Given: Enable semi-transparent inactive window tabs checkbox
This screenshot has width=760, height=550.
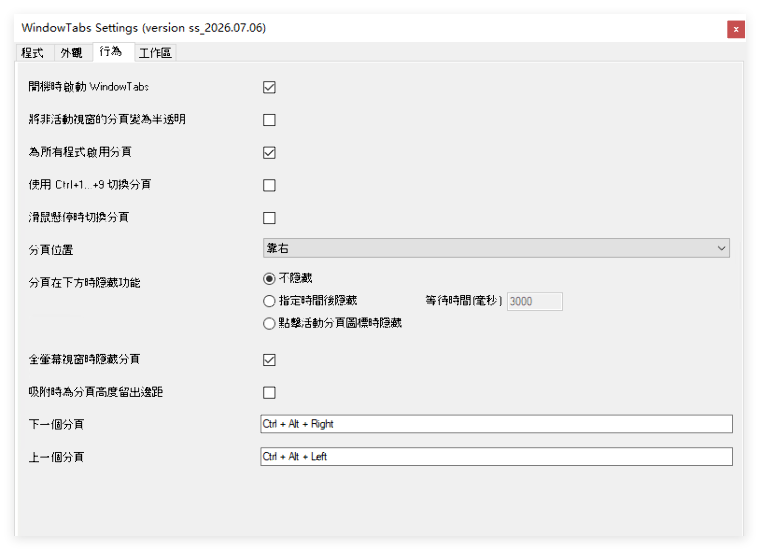Looking at the screenshot, I should pos(269,120).
